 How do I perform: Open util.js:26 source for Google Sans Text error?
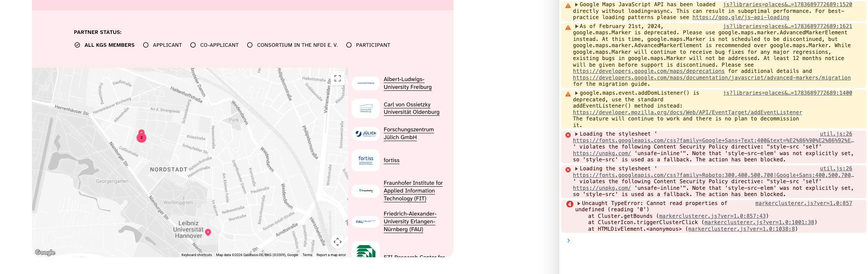836,134
